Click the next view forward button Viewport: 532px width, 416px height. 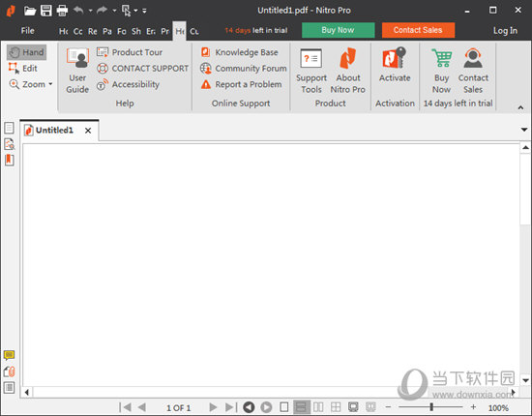[x=266, y=407]
